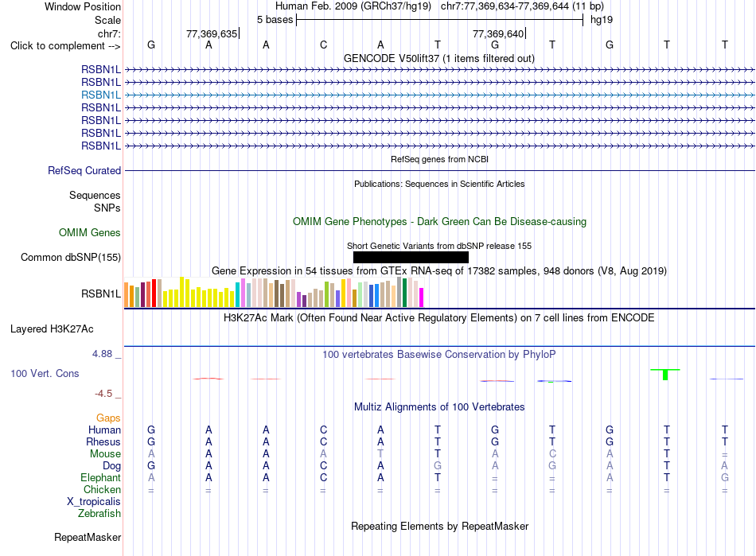Click 'RefSeq genes from NCBI' track title

[440, 159]
